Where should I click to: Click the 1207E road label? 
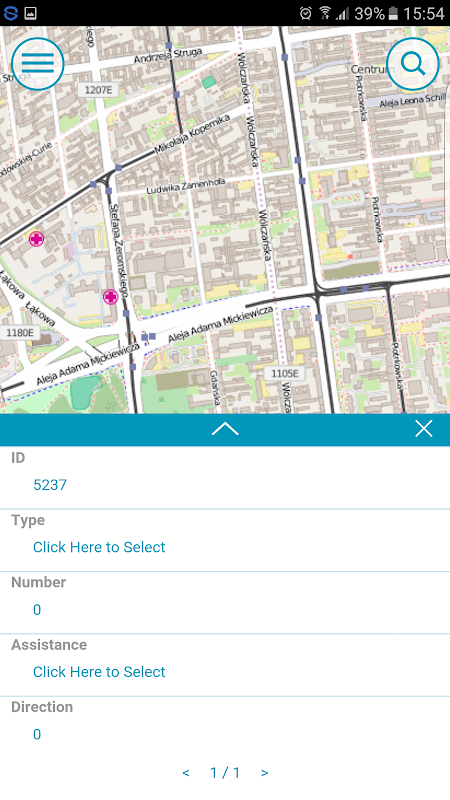[x=98, y=90]
